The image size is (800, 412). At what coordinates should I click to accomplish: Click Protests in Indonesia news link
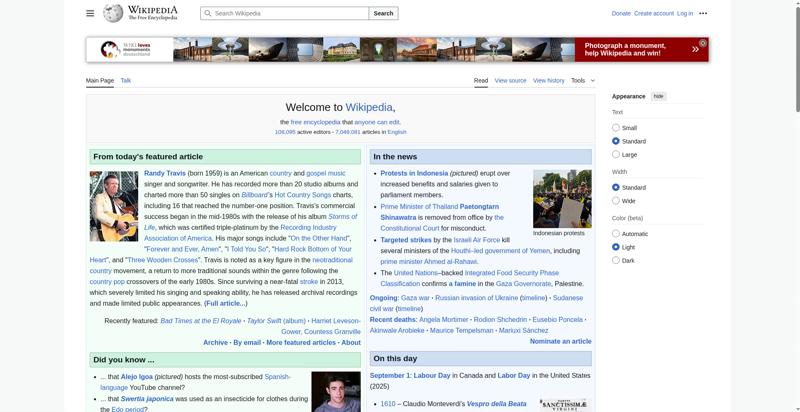(x=414, y=173)
